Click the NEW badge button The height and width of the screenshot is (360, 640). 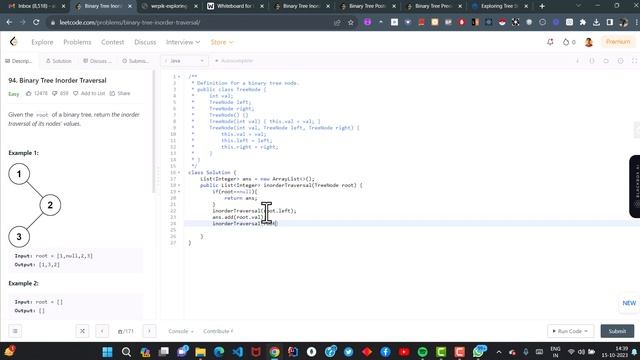point(629,303)
